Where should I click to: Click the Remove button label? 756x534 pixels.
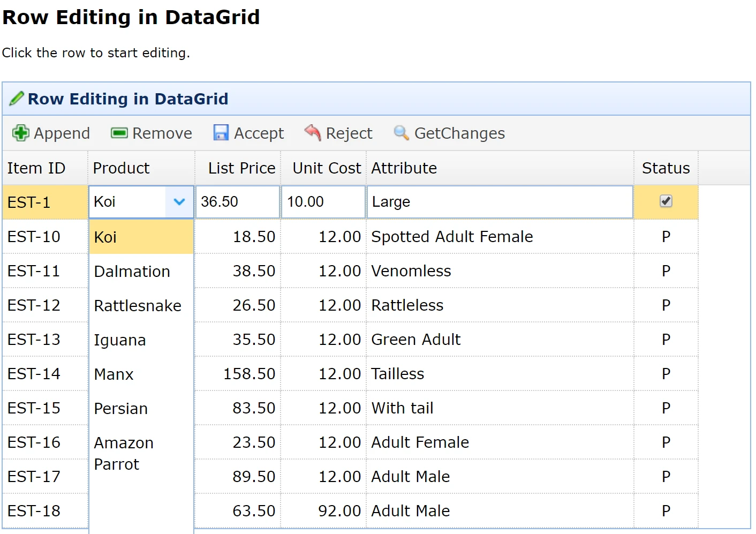[x=162, y=133]
